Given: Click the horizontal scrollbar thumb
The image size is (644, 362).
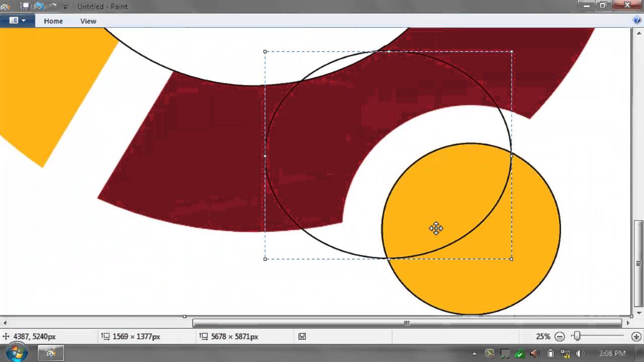Looking at the screenshot, I should [407, 323].
